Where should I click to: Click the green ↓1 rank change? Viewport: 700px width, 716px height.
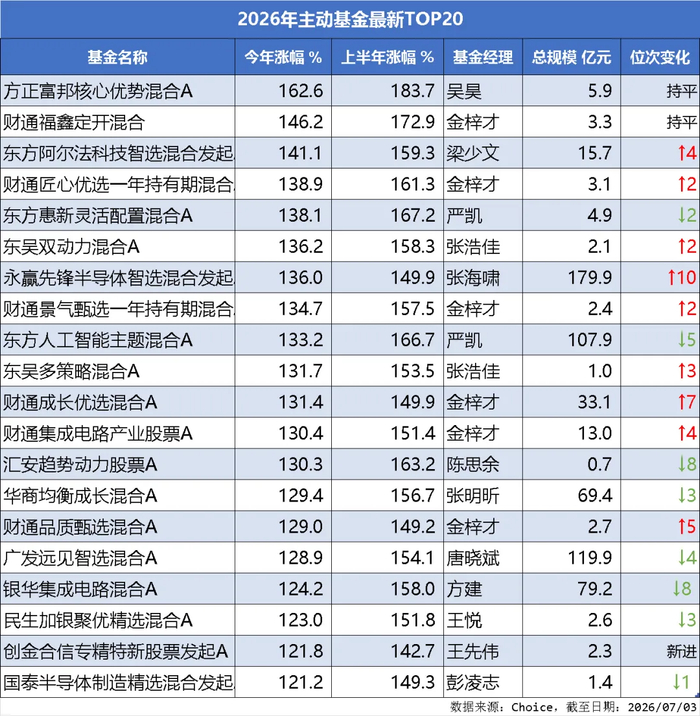[681, 682]
